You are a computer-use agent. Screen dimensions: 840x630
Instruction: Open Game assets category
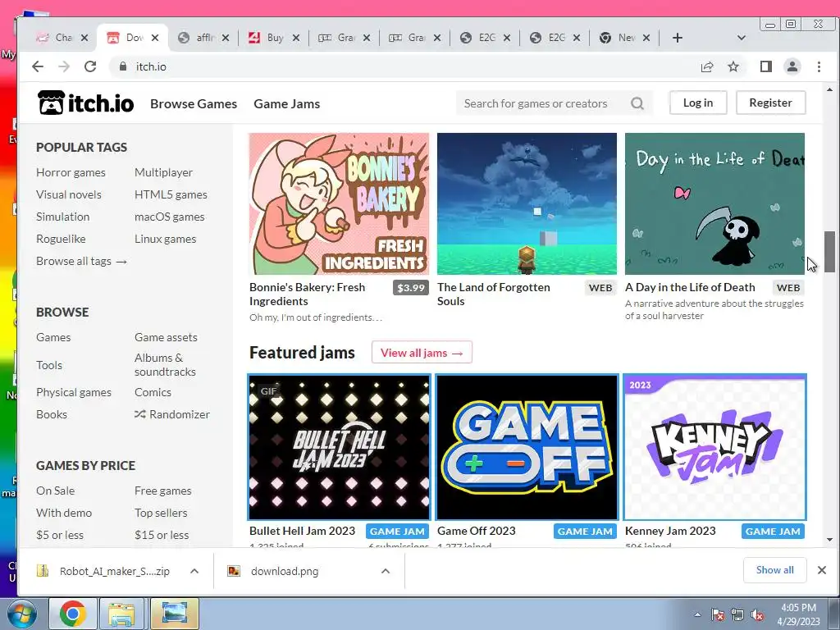click(x=166, y=337)
